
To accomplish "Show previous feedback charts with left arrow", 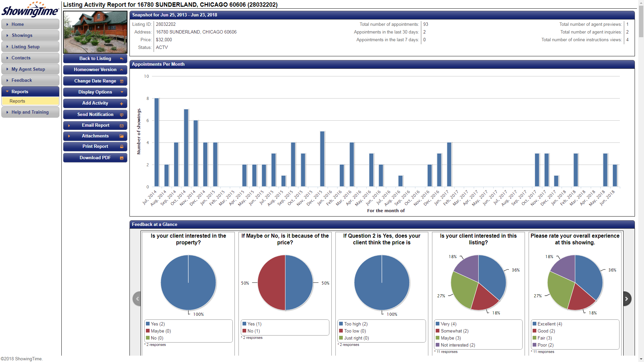I will coord(137,299).
